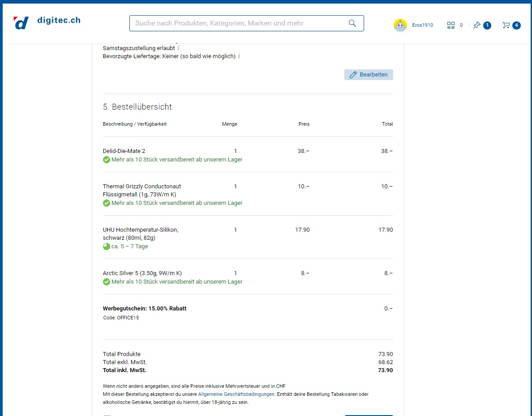
Task: Click the cart count badge 4
Action: click(x=516, y=25)
